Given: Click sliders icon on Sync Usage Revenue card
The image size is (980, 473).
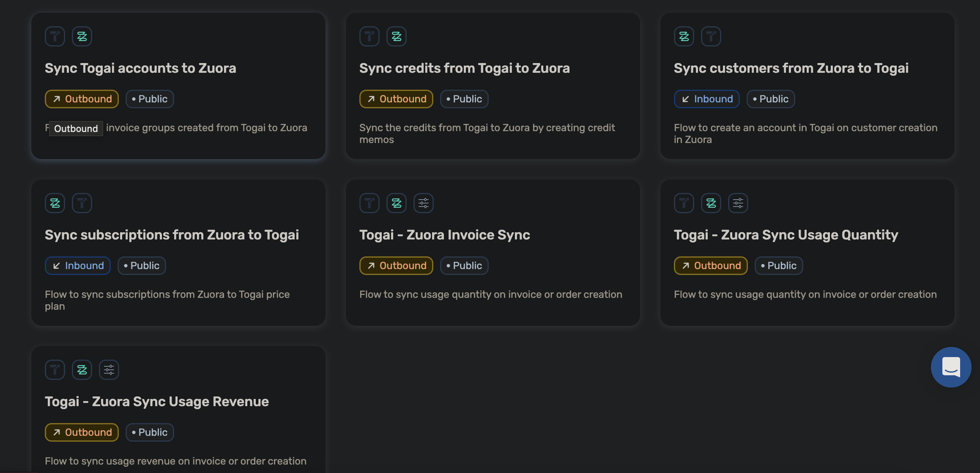Looking at the screenshot, I should point(109,370).
